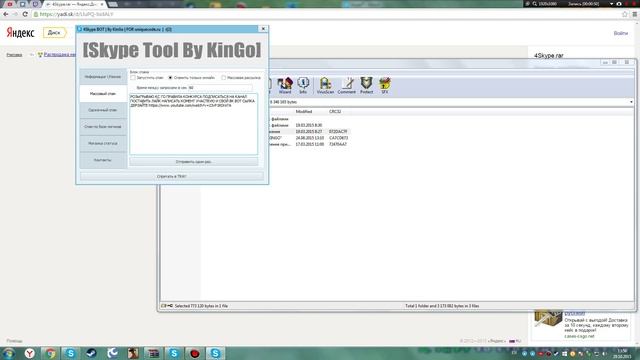The height and width of the screenshot is (360, 640).
Task: Click the SFX icon in WinRAR toolbar
Action: (x=384, y=86)
